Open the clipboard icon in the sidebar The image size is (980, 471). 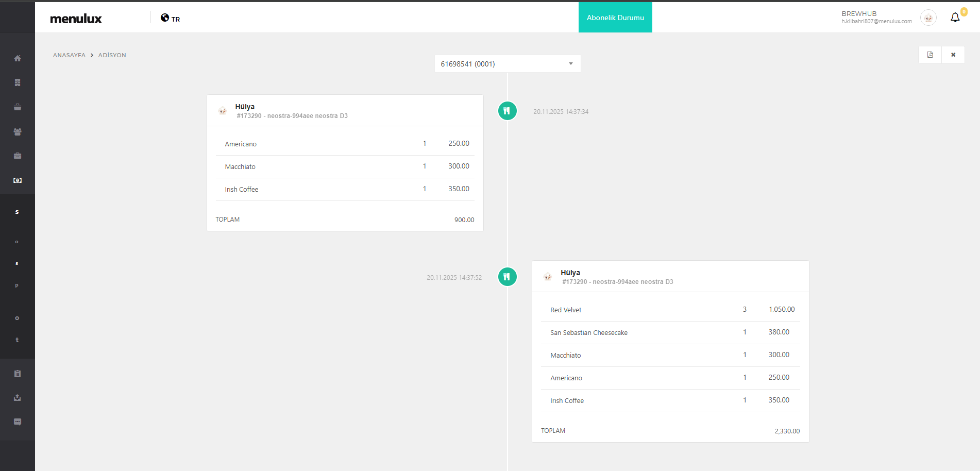pyautogui.click(x=18, y=374)
